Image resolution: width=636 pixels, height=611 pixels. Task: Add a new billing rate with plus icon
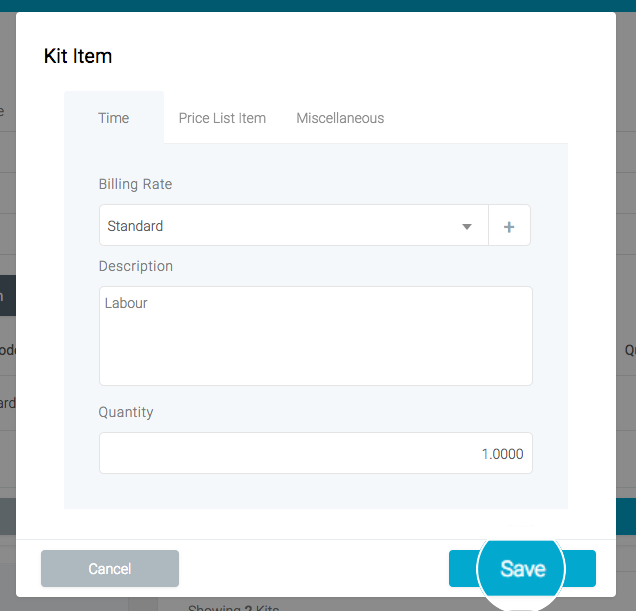point(509,227)
